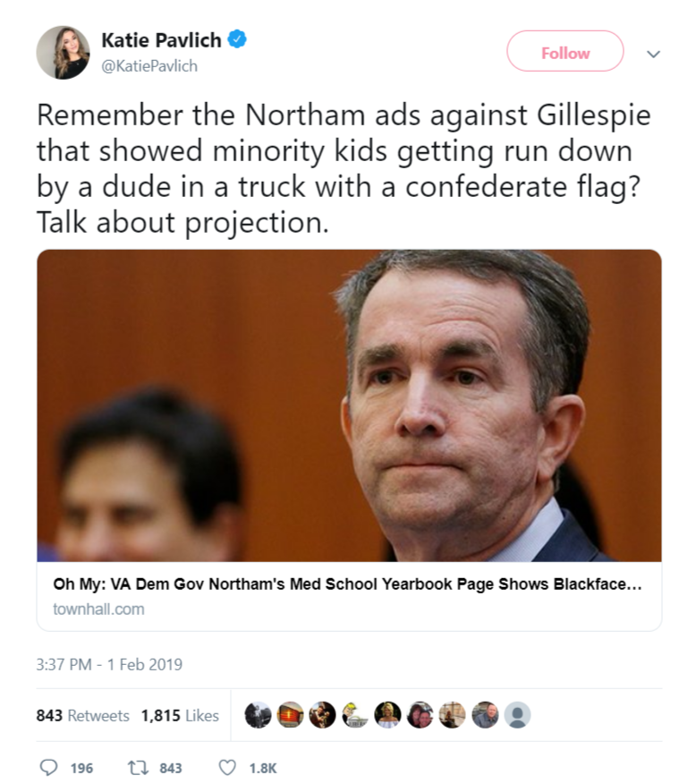Screen dimensions: 696x784
Task: Open the article card preview image
Action: [x=349, y=405]
